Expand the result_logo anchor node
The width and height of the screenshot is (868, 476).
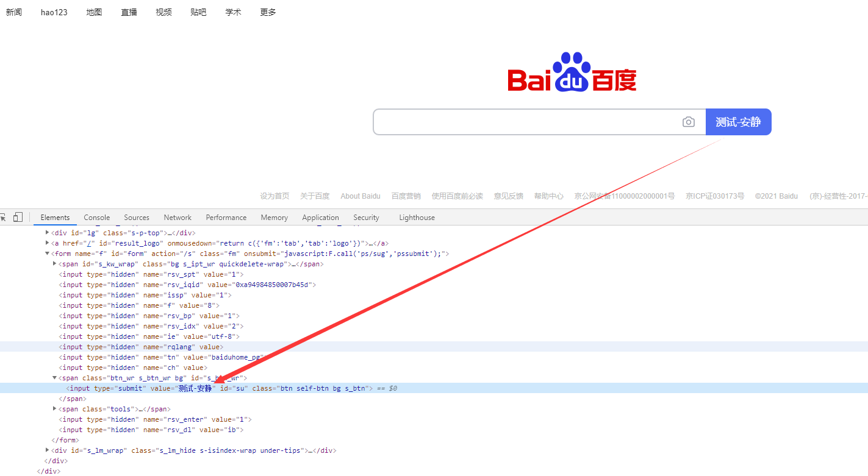pos(48,243)
